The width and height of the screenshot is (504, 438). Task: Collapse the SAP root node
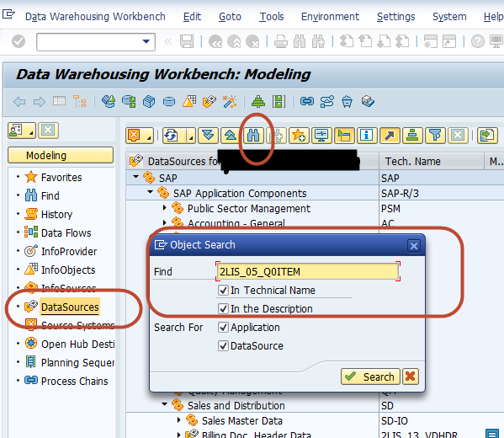point(136,177)
